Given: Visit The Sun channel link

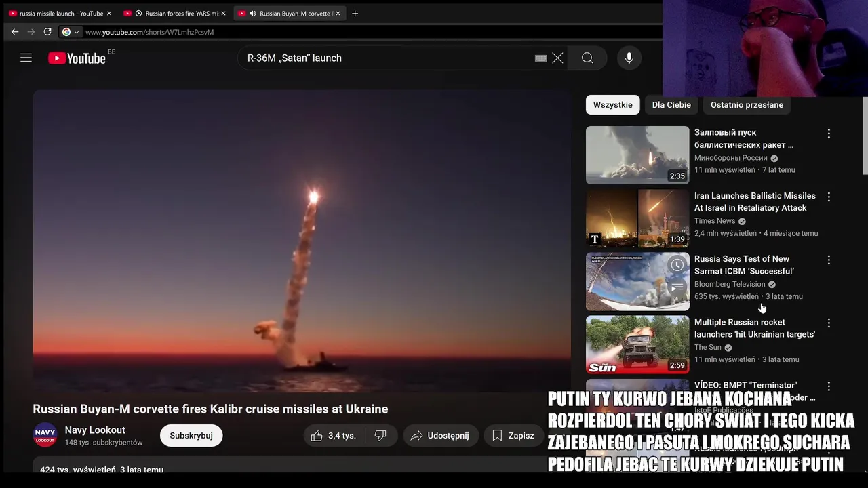Looking at the screenshot, I should (x=708, y=347).
